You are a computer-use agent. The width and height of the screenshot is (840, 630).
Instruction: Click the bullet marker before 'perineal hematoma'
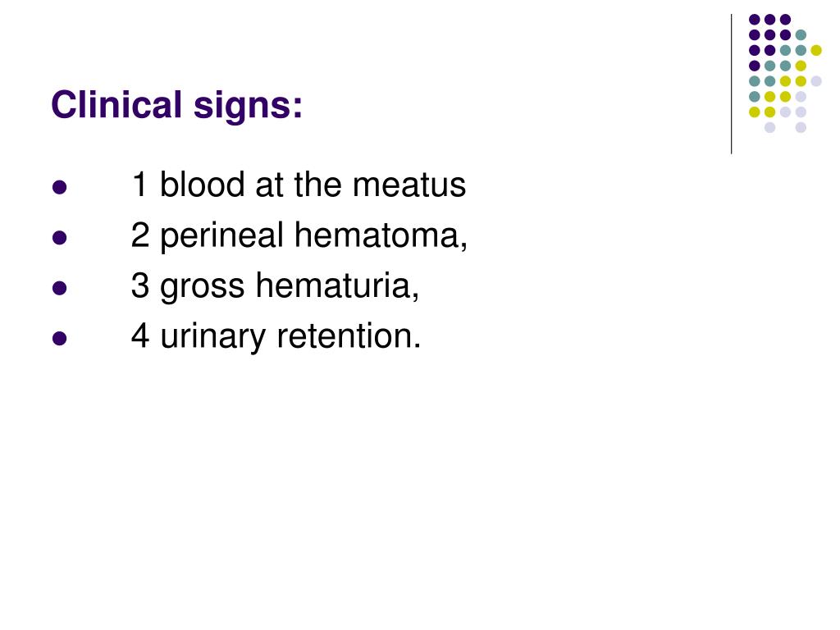(59, 237)
